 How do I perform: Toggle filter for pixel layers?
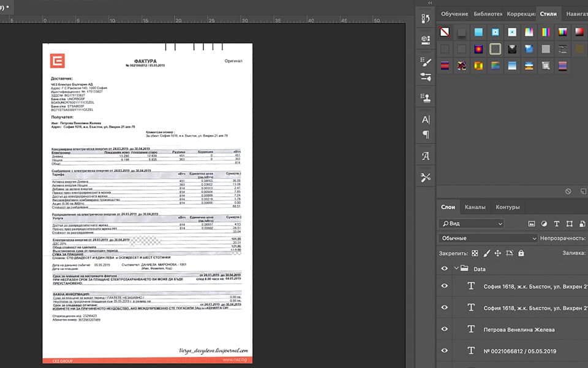[x=532, y=223]
